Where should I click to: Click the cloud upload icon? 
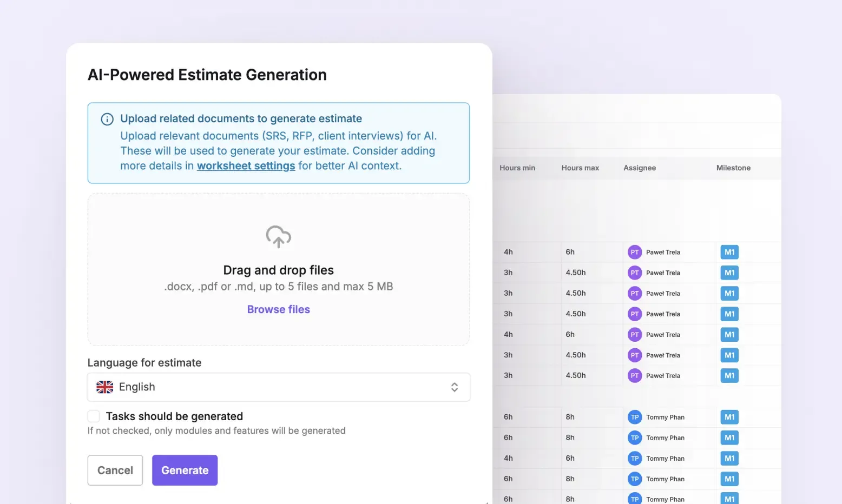(279, 237)
